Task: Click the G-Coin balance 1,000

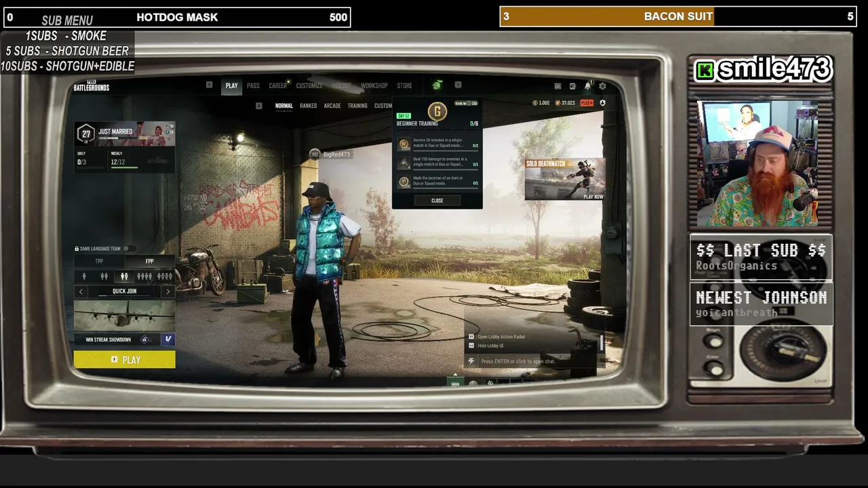Action: (x=541, y=103)
